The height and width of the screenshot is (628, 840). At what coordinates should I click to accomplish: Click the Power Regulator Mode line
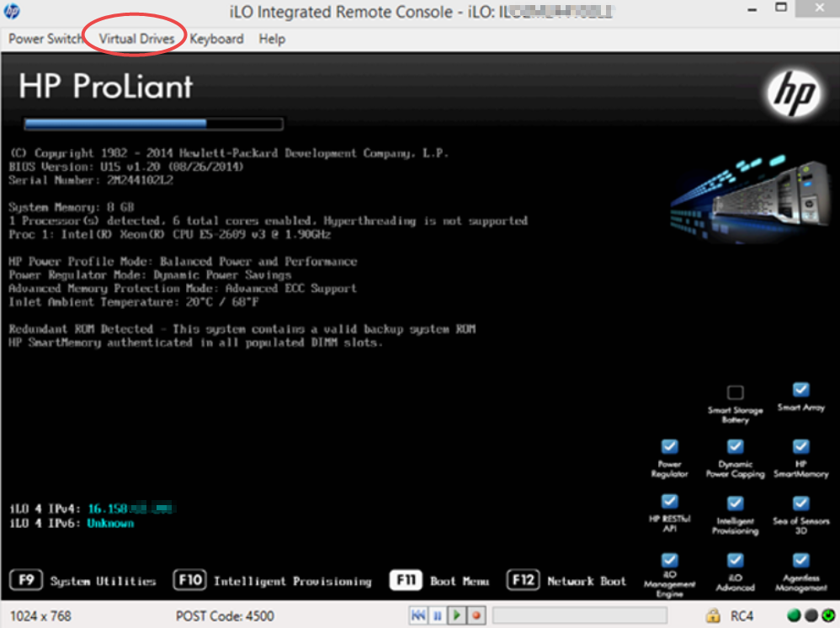click(150, 275)
